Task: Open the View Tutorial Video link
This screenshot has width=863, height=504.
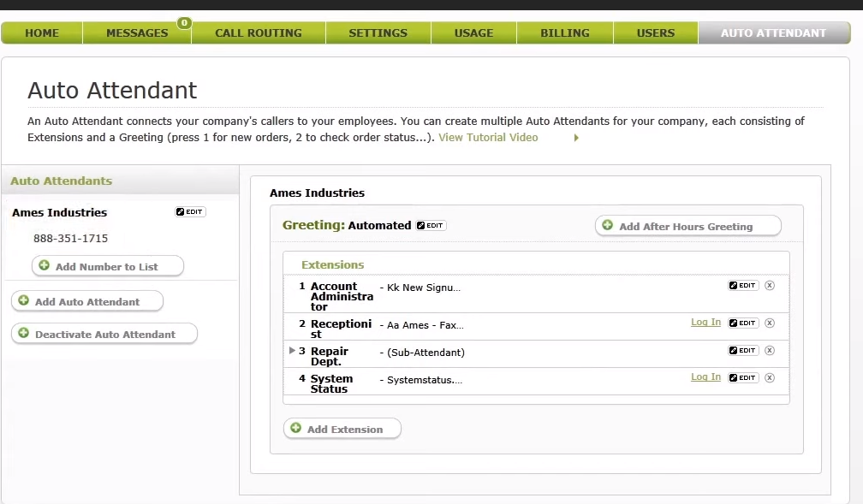Action: tap(488, 138)
